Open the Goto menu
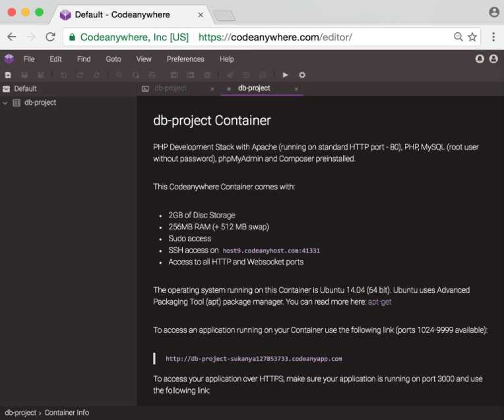Image resolution: width=504 pixels, height=420 pixels. tap(113, 59)
